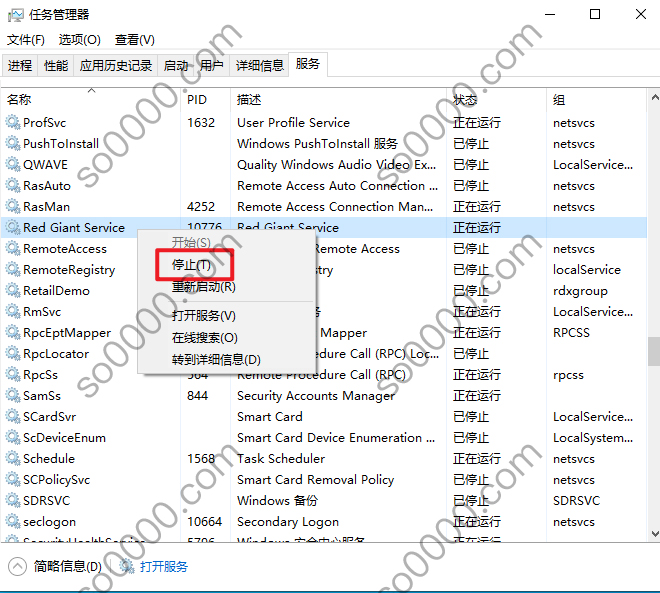Click PID 4252 in the RasMan row
The width and height of the screenshot is (660, 593).
coord(201,207)
